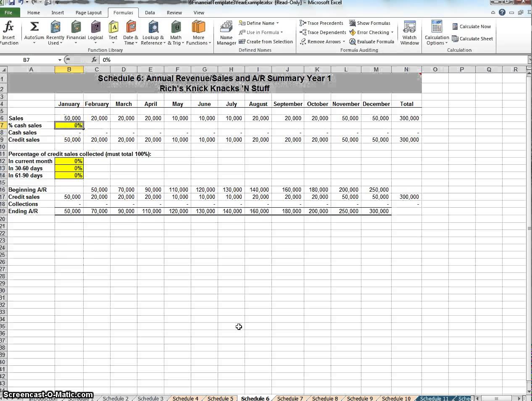
Task: Select column N header
Action: pyautogui.click(x=406, y=69)
